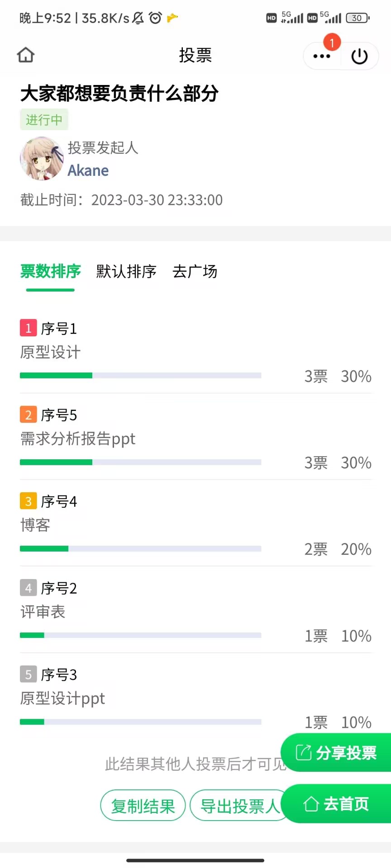Open the Akane initiator name link
The width and height of the screenshot is (391, 868).
tap(88, 170)
